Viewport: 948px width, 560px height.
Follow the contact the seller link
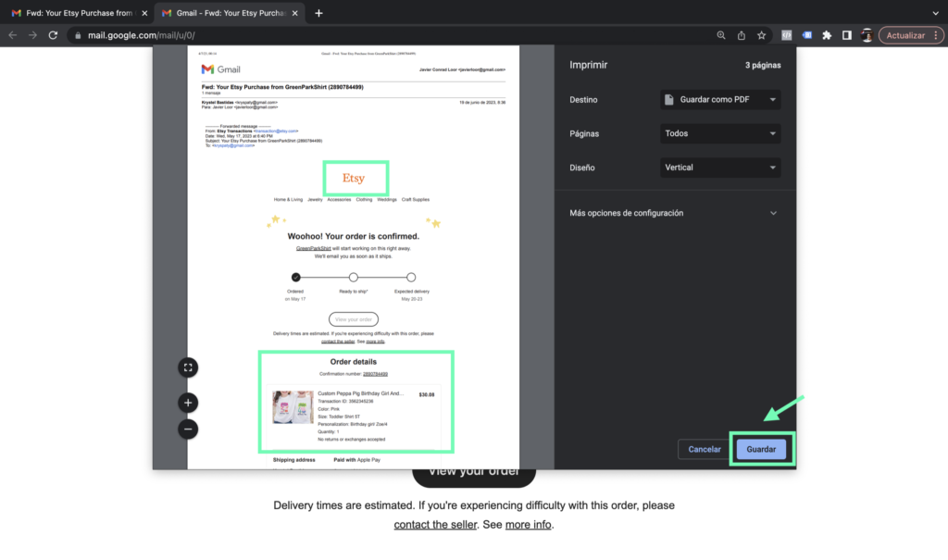[435, 524]
